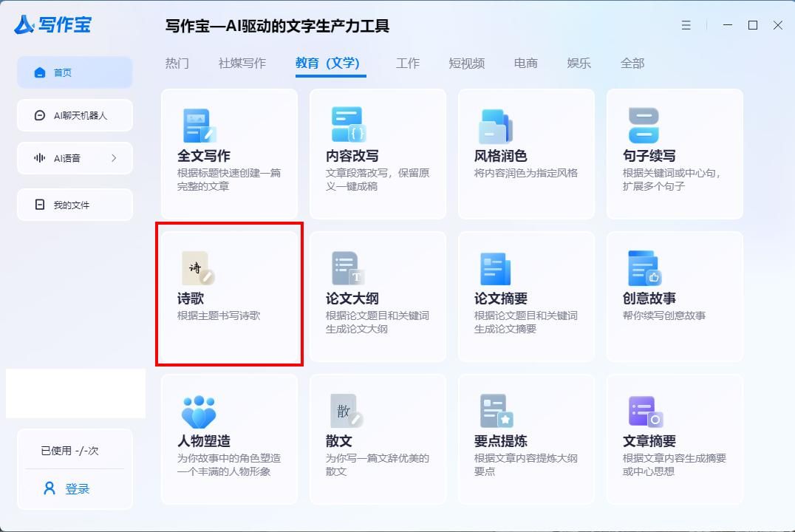This screenshot has width=795, height=532.
Task: Click description 根据关键词或中心句，扩展多个句子
Action: pos(672,180)
